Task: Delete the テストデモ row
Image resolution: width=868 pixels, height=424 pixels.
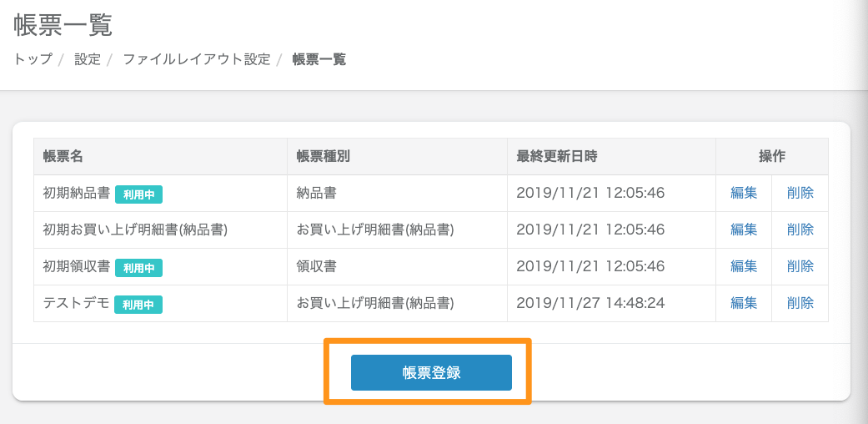Action: [800, 303]
